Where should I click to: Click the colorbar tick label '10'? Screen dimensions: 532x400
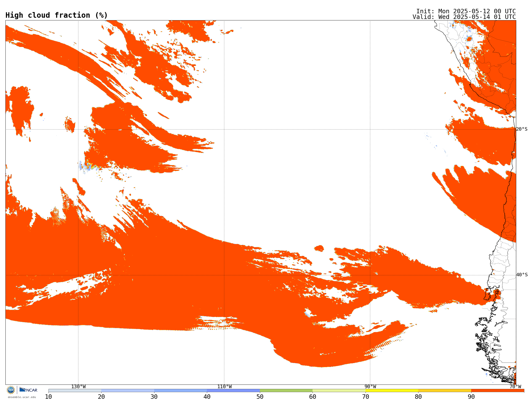[x=49, y=397]
